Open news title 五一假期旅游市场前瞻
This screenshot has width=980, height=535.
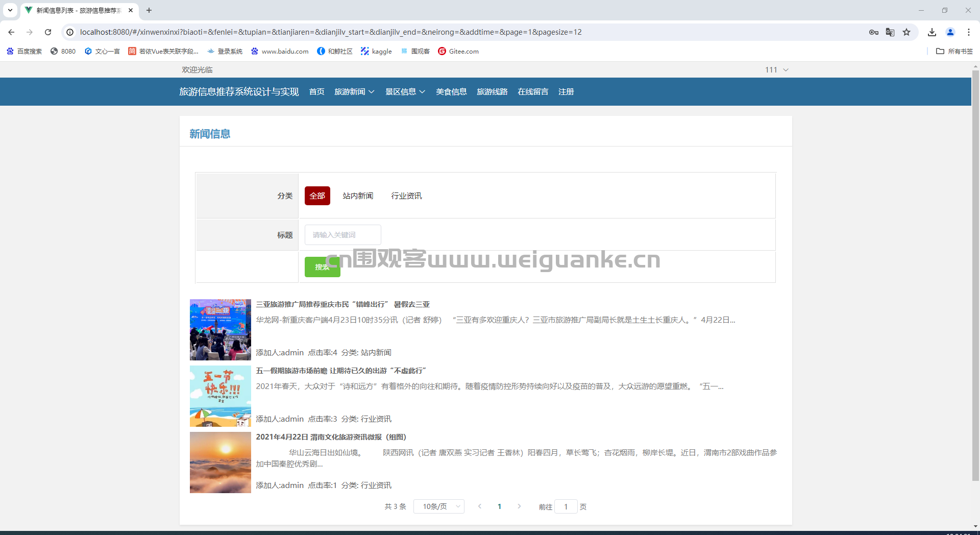tap(341, 371)
